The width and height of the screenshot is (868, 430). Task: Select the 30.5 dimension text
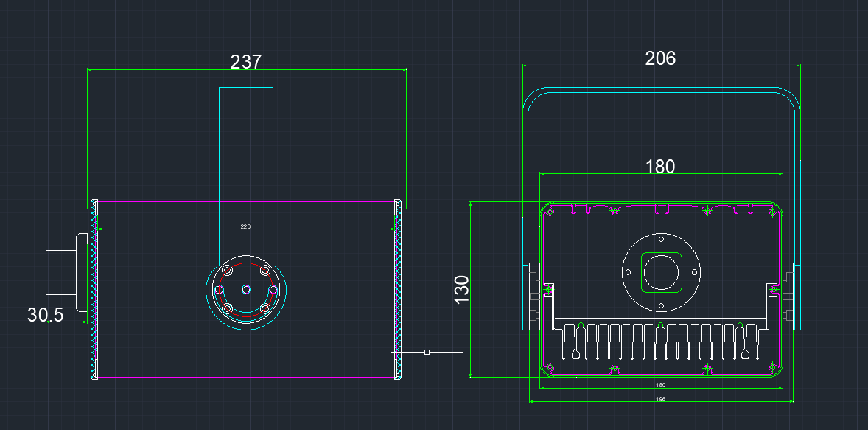point(46,315)
